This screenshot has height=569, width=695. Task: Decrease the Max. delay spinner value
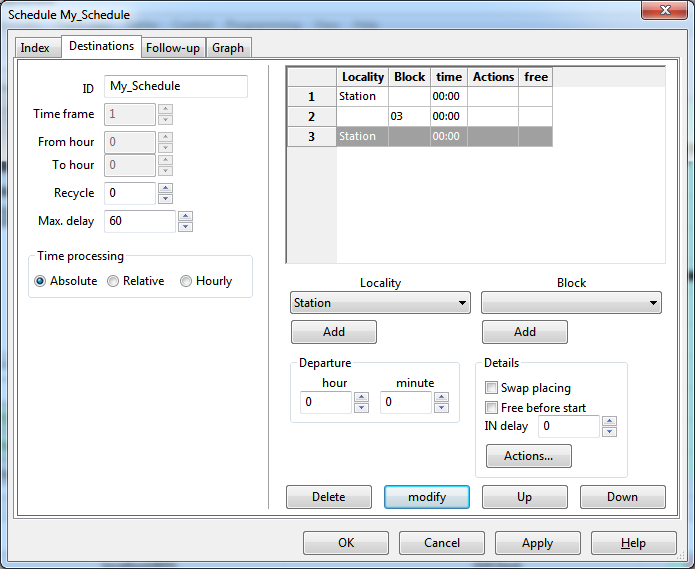185,227
